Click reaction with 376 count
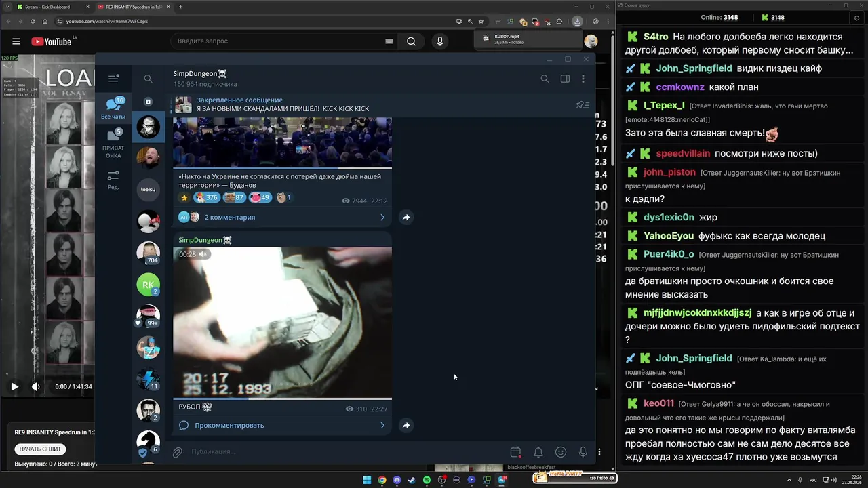Image resolution: width=868 pixels, height=488 pixels. click(206, 198)
